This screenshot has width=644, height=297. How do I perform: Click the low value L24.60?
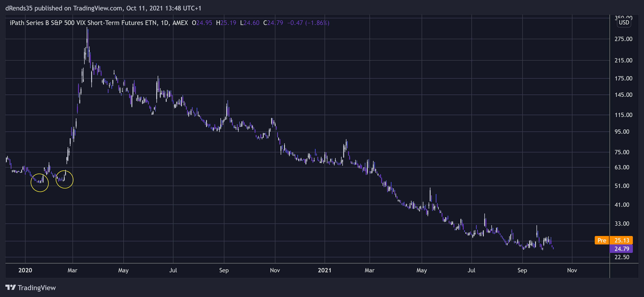[250, 23]
